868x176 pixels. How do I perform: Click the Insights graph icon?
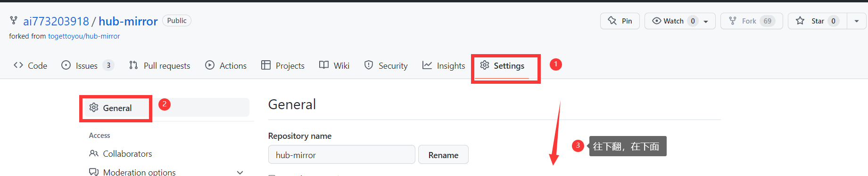427,65
